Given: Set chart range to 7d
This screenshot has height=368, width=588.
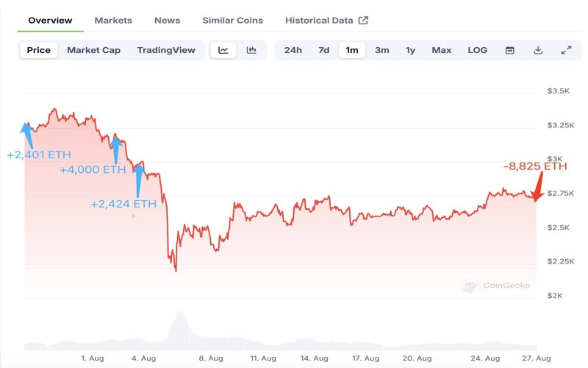Looking at the screenshot, I should 323,50.
